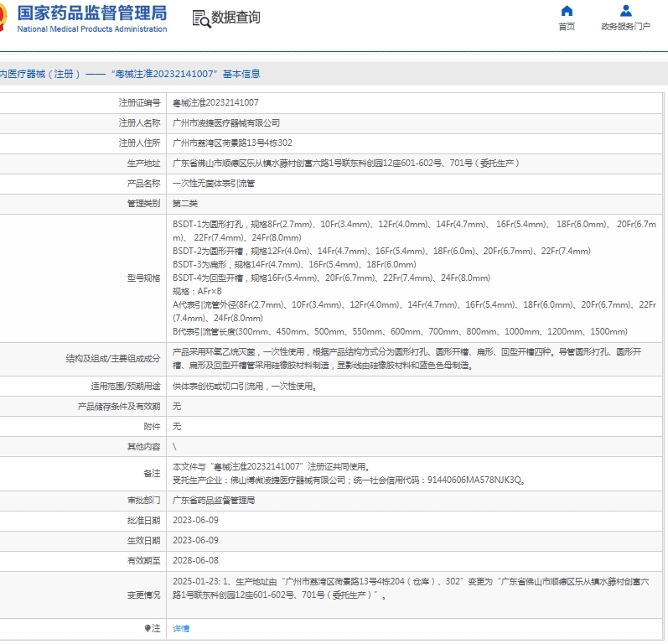The width and height of the screenshot is (668, 644).
Task: Click the 生效日期 value 2023-06-09
Action: [195, 540]
